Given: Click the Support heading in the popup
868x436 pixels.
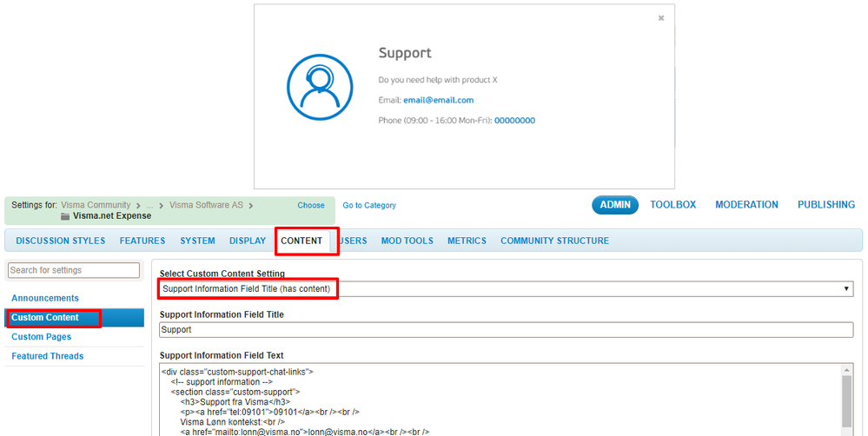Looking at the screenshot, I should coord(405,53).
